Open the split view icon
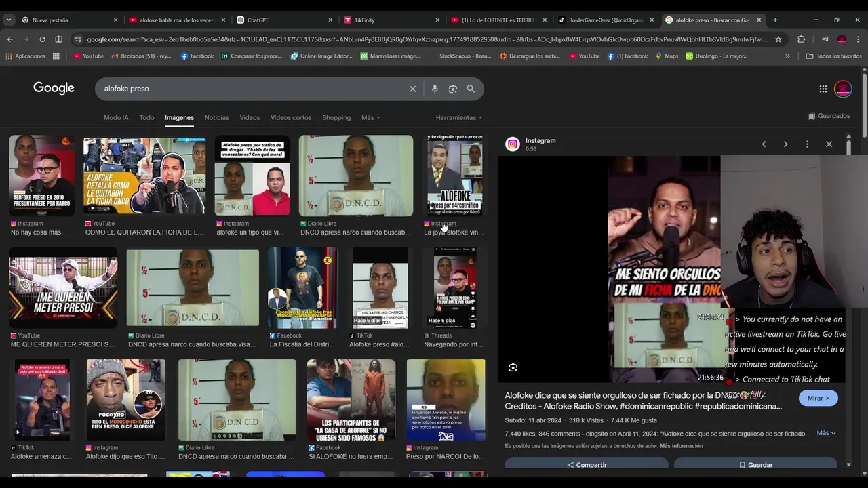This screenshot has width=868, height=488. (58, 39)
